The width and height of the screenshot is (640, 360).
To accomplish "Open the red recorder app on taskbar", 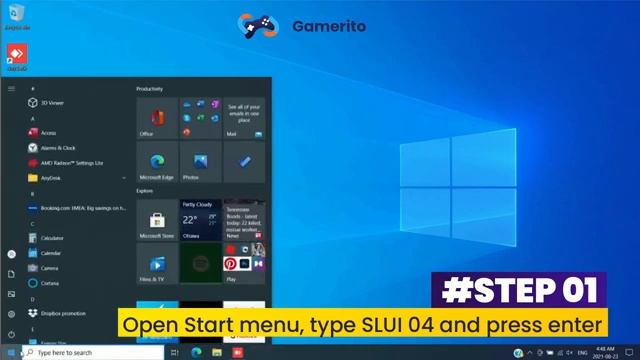I will (x=238, y=352).
